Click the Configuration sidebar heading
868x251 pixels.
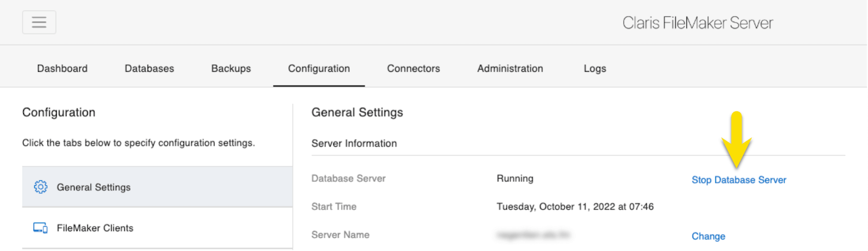[x=58, y=112]
